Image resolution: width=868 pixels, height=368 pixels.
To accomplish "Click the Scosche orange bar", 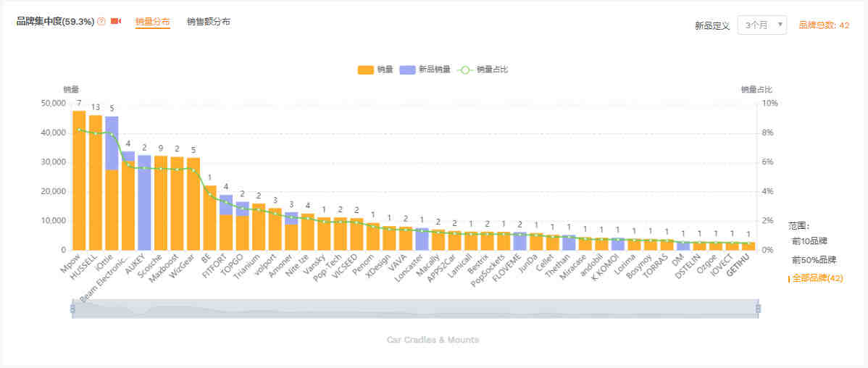I will [x=161, y=203].
